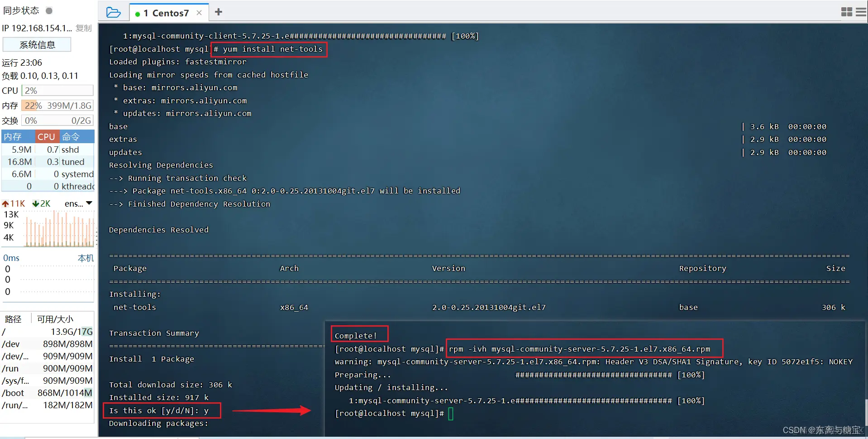This screenshot has height=439, width=868.
Task: Select the systemd process row
Action: [48, 174]
